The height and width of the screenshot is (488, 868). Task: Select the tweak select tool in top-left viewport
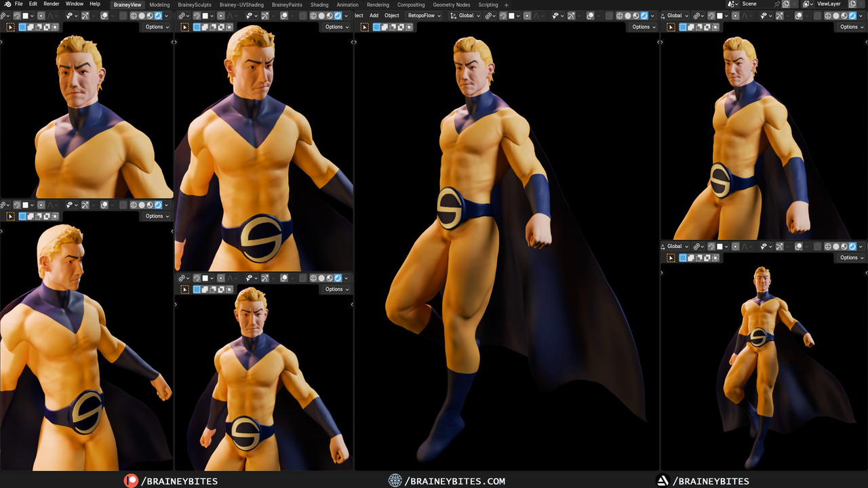tap(10, 27)
